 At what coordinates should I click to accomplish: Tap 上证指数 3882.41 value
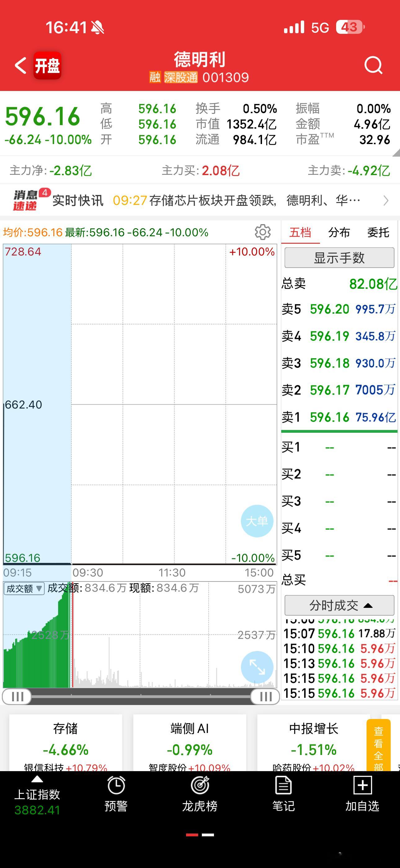point(37,810)
